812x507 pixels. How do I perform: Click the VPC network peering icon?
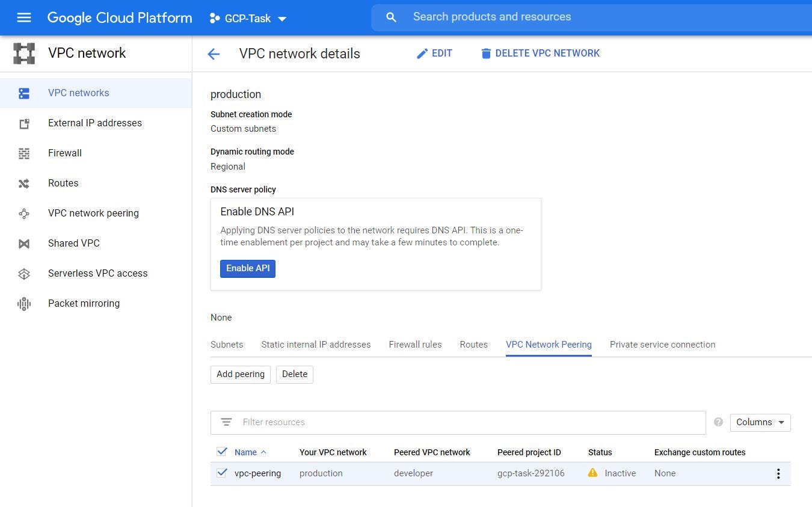[x=24, y=214]
